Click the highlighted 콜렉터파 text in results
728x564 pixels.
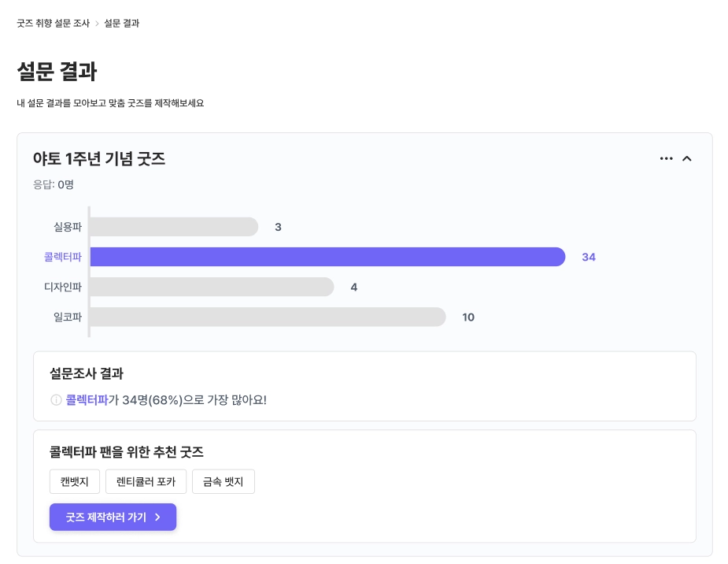pos(87,400)
